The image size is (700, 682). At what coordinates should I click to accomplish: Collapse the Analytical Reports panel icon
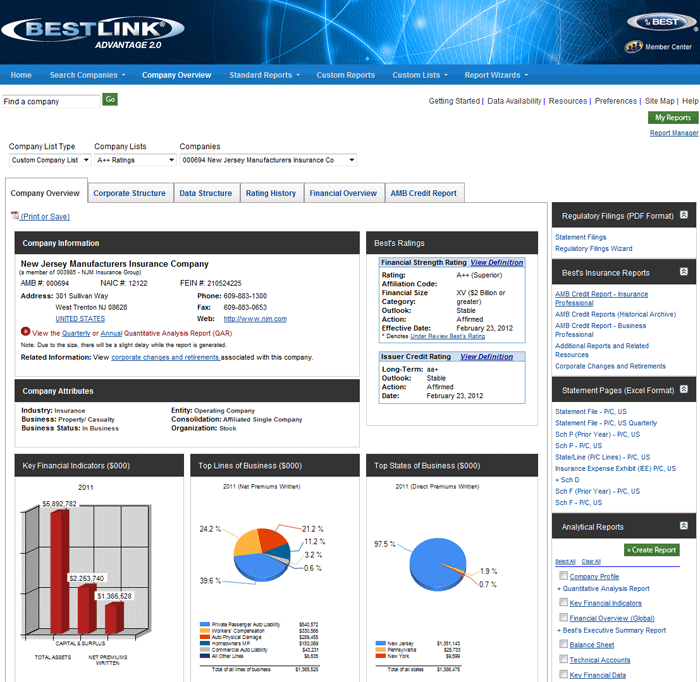click(x=683, y=526)
